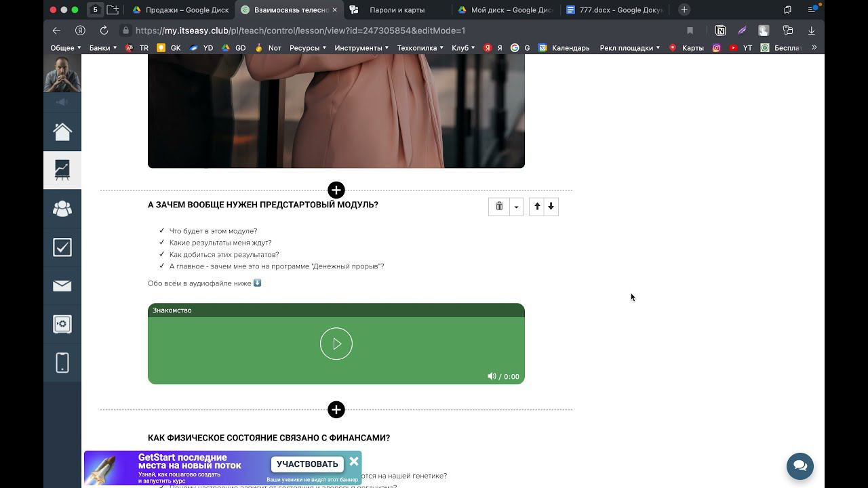Switch to the Мой диск – Google Диск tab

coord(506,10)
